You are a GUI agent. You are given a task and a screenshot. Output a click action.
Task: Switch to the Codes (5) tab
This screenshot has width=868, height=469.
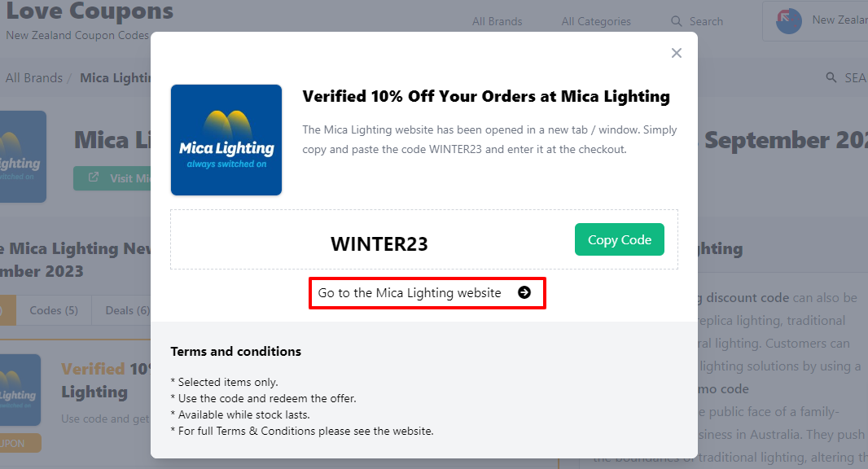click(53, 310)
